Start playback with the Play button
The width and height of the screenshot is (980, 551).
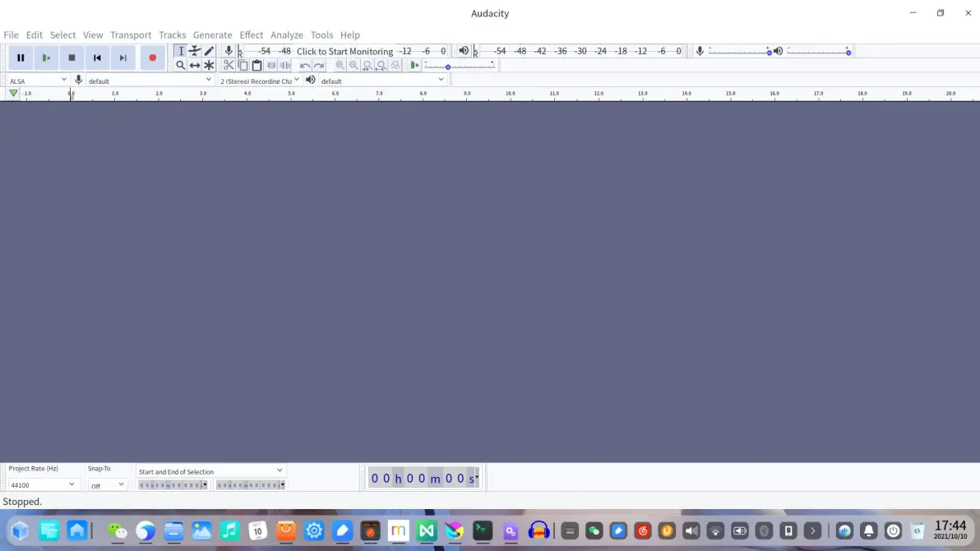(46, 58)
